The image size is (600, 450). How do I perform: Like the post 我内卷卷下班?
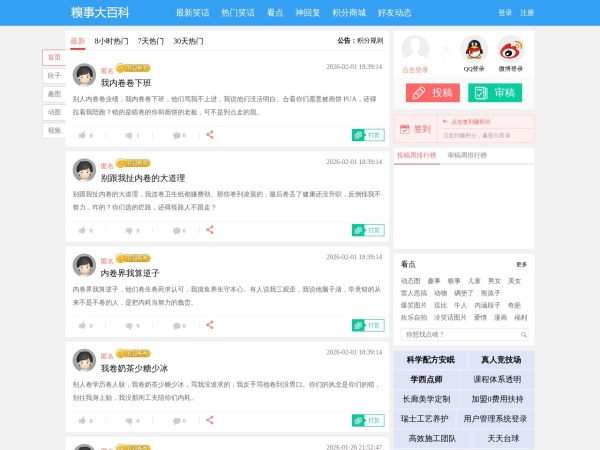tap(84, 134)
